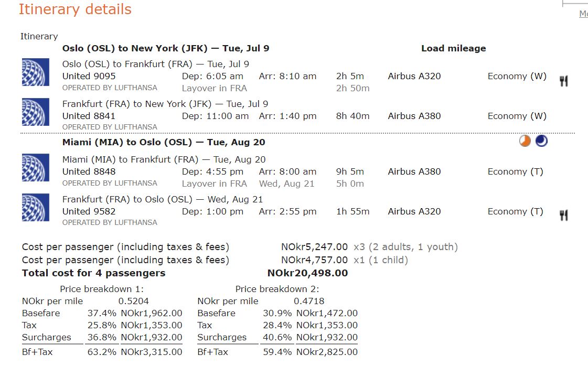Click Economy (T) fare class for flight 9582
This screenshot has height=366, width=588.
pos(515,211)
